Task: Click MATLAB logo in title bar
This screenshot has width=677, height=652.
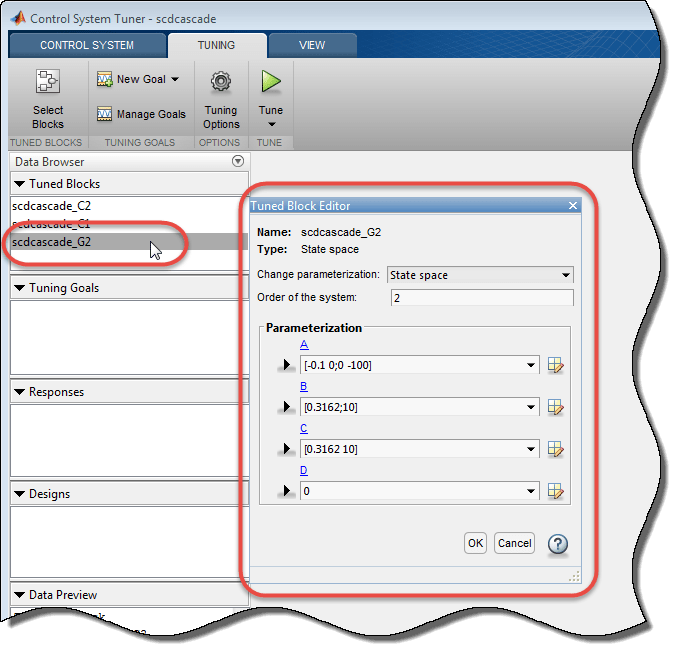Action: [x=18, y=18]
